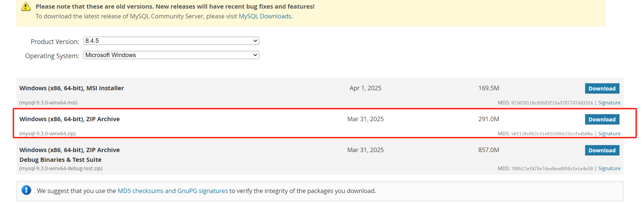Click the MD5 hash of the MSI installer

coord(552,103)
